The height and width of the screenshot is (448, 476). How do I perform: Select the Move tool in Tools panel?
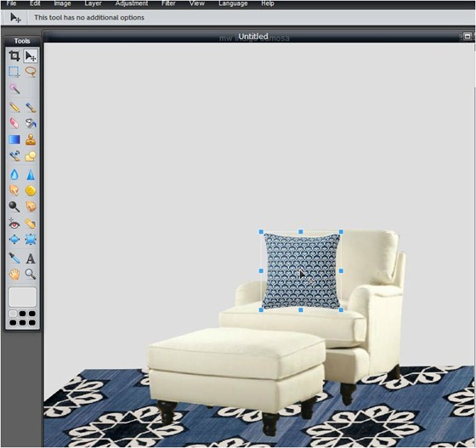point(31,56)
